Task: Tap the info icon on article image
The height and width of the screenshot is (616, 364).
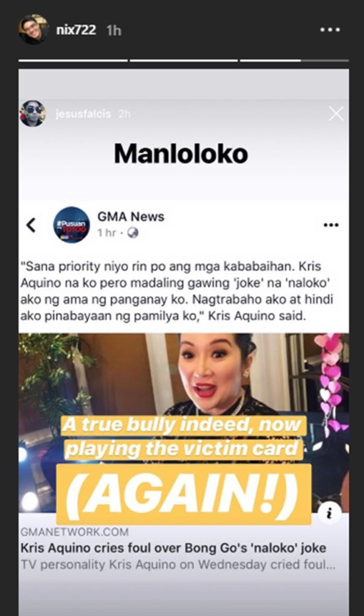Action: [330, 513]
